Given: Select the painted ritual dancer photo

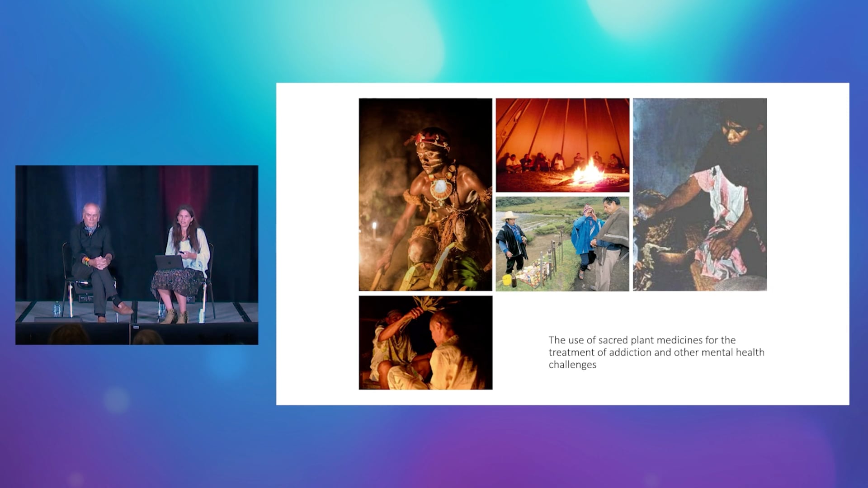Looking at the screenshot, I should pos(425,194).
